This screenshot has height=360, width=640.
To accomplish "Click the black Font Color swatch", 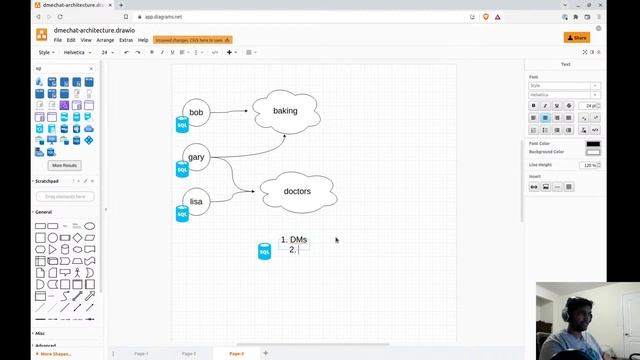I will 593,144.
